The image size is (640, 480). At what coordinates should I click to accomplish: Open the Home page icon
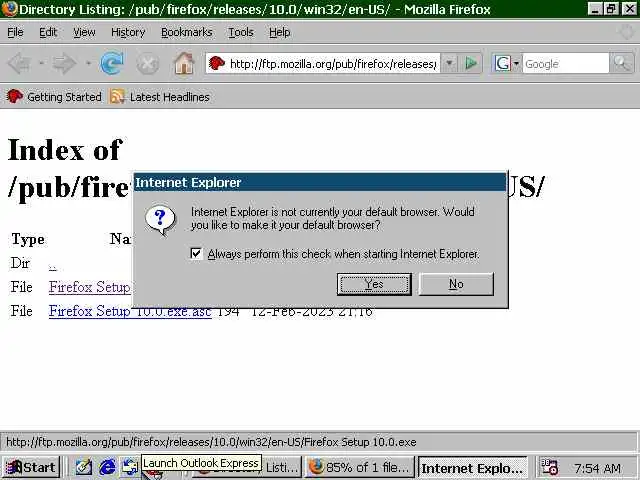[184, 63]
